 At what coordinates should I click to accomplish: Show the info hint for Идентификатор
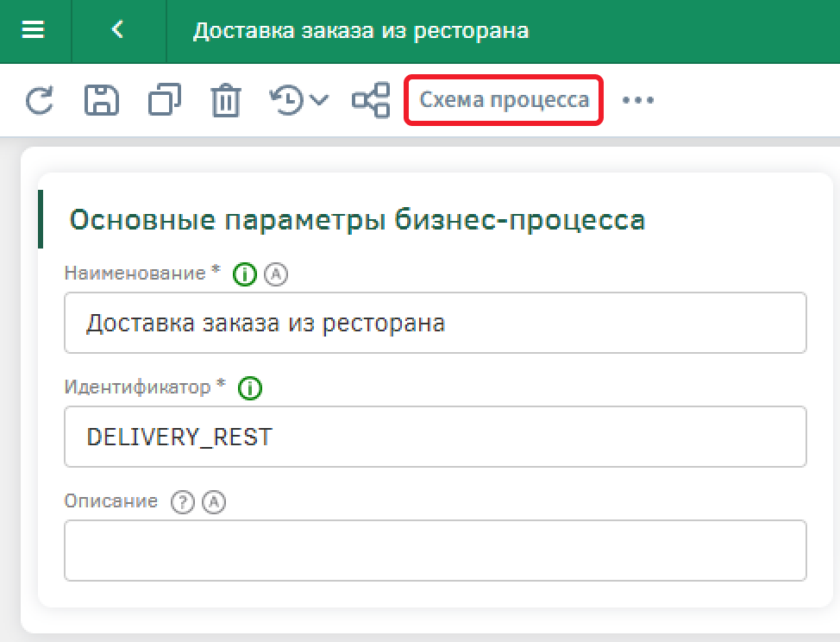tap(250, 388)
